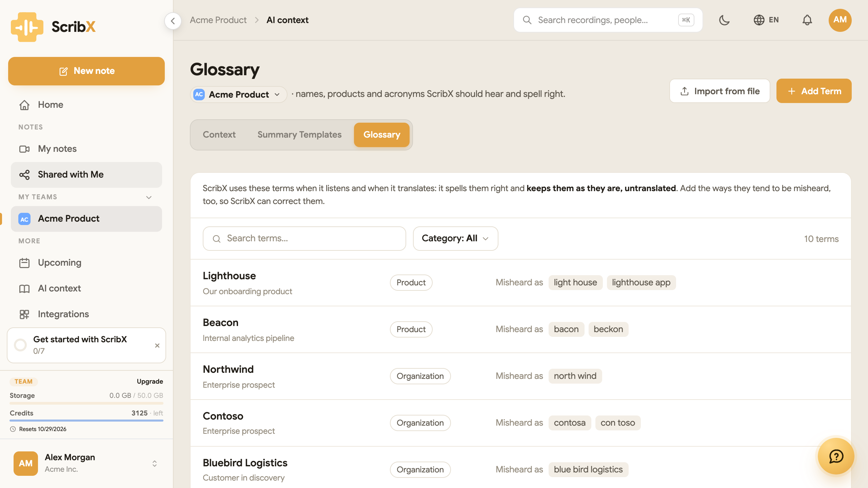Image resolution: width=868 pixels, height=488 pixels.
Task: Click the Northwind term
Action: [228, 369]
